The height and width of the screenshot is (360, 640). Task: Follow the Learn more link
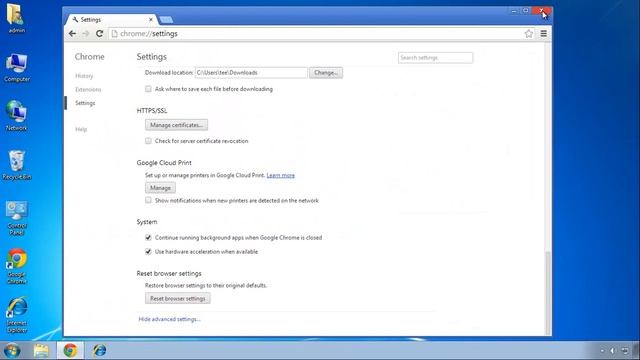[x=280, y=175]
